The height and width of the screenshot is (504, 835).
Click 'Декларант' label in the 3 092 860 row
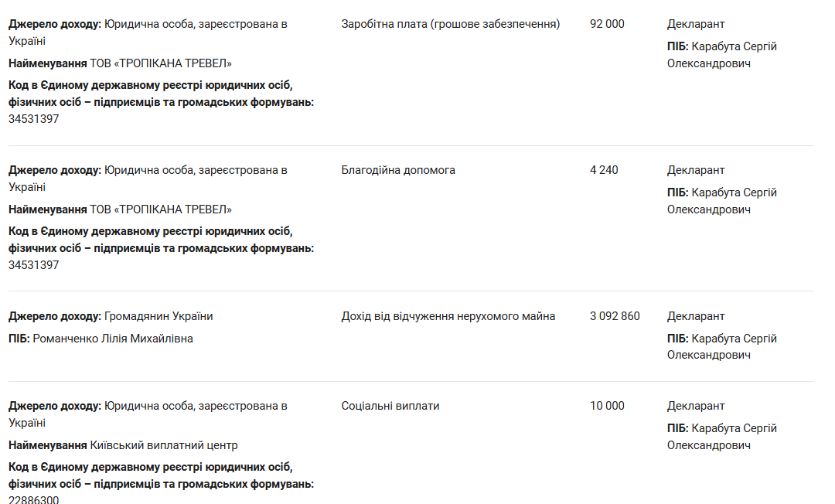pyautogui.click(x=696, y=316)
